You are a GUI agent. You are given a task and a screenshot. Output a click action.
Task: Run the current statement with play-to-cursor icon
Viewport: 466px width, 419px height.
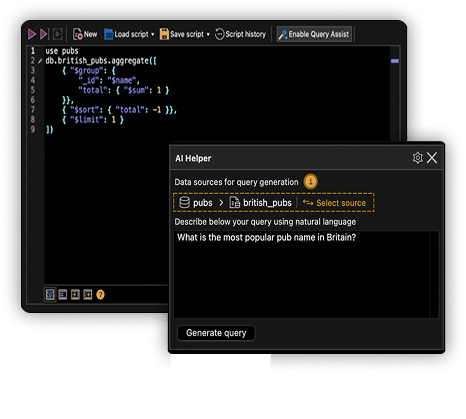click(x=44, y=34)
